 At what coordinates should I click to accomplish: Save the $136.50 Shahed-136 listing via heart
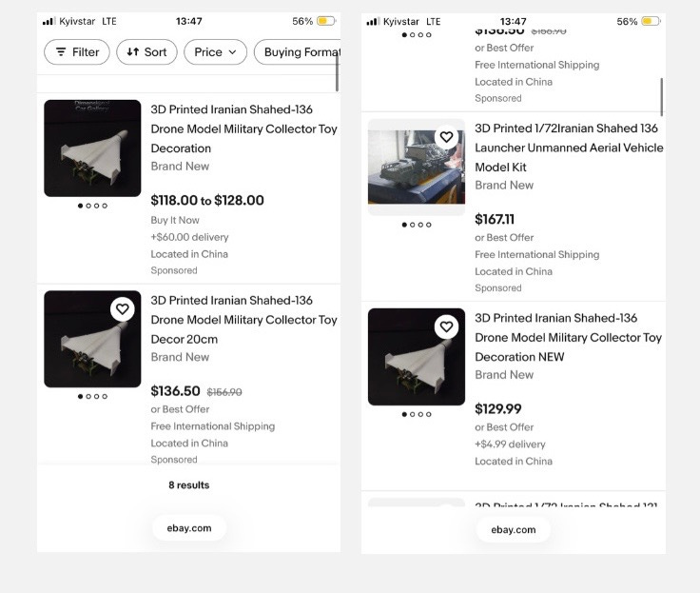(123, 308)
